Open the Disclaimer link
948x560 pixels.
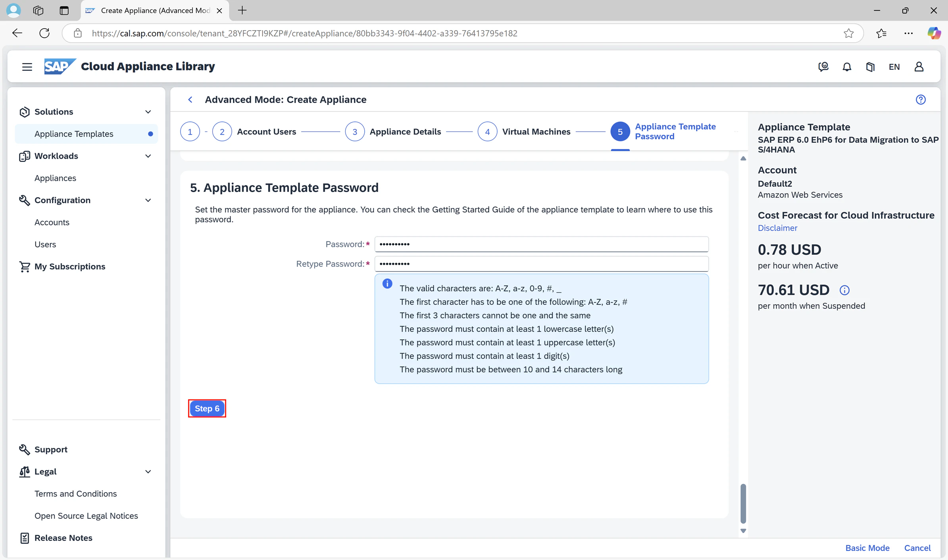tap(777, 228)
